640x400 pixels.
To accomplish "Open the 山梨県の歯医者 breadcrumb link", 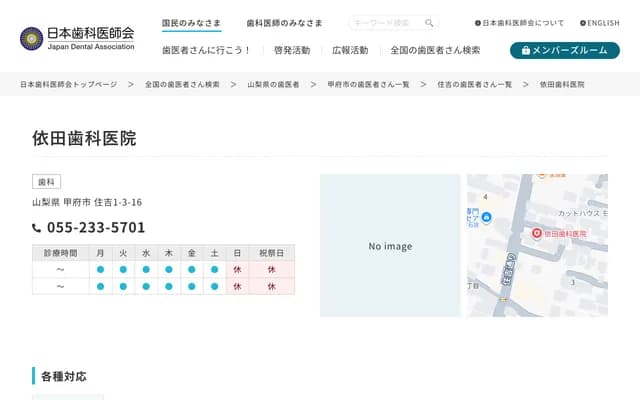I will point(273,85).
